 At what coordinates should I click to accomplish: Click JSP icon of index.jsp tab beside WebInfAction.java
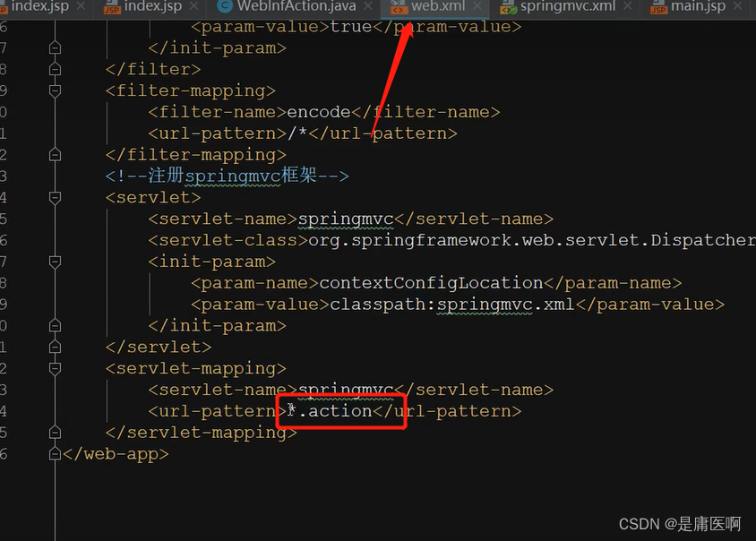point(112,7)
